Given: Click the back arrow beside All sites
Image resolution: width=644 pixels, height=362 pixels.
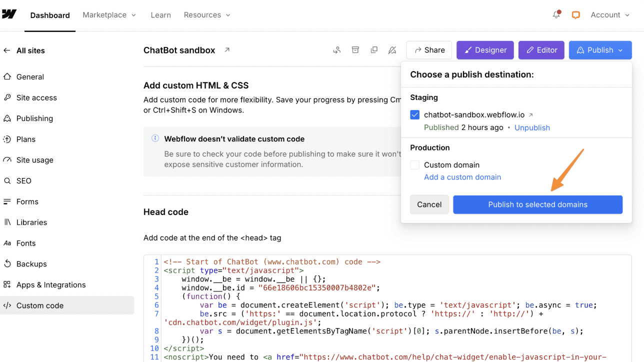Looking at the screenshot, I should coord(7,50).
